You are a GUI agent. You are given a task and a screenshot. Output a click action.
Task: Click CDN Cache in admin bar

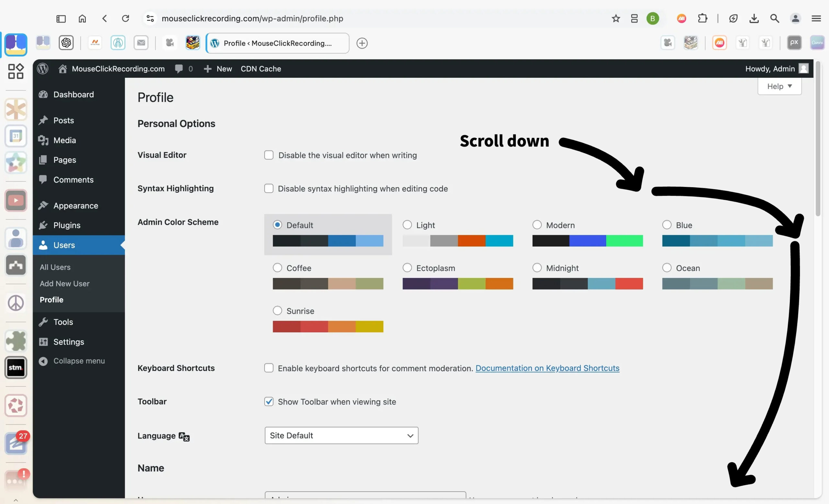click(261, 69)
